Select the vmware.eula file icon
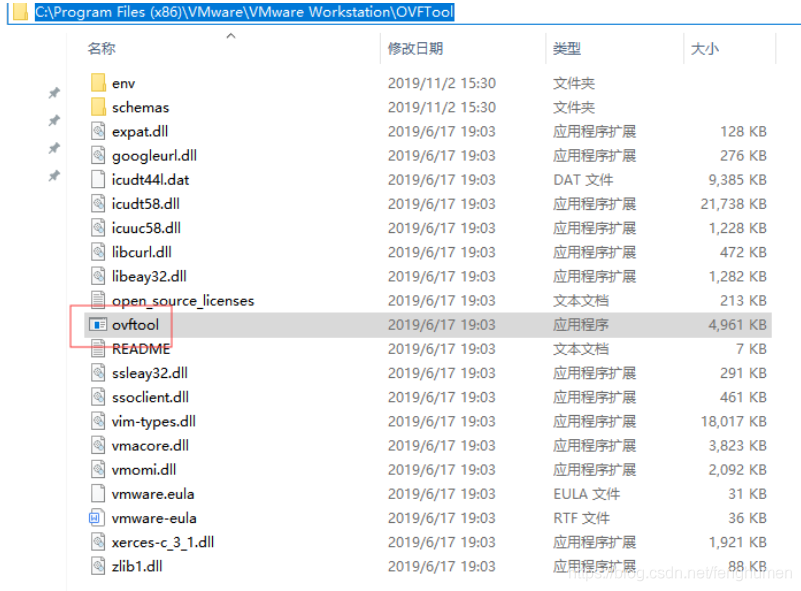801x591 pixels. 98,494
